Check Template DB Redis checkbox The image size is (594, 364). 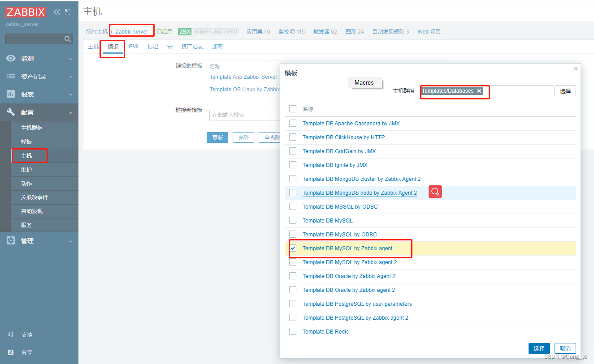point(293,331)
